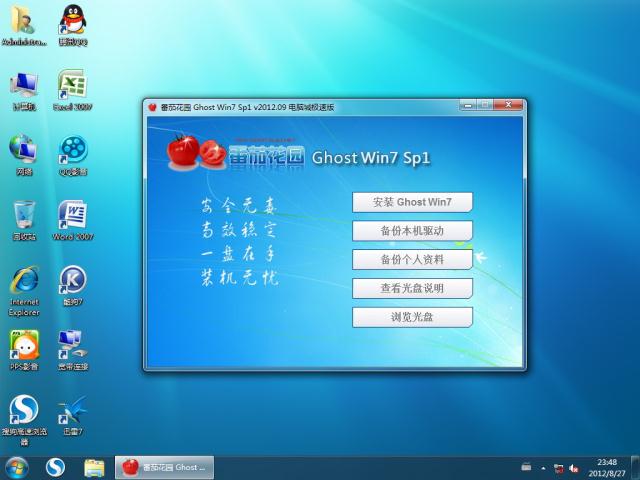Open the Administrator folder desktop icon
The height and width of the screenshot is (480, 640).
pyautogui.click(x=24, y=24)
